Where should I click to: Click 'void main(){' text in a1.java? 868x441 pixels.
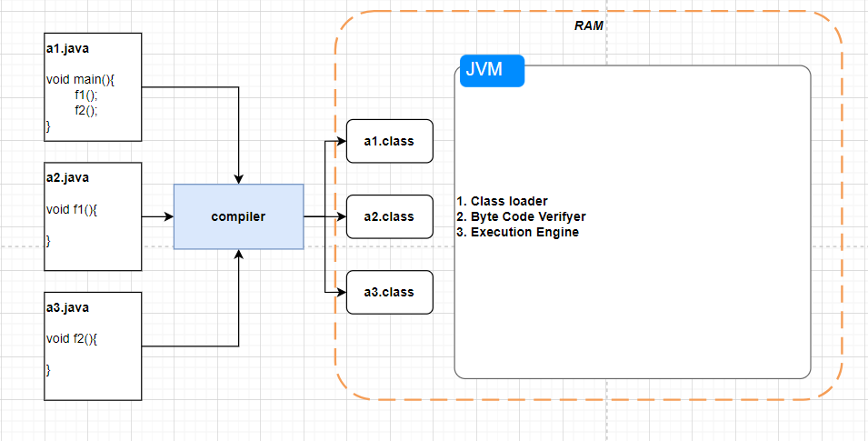(80, 79)
